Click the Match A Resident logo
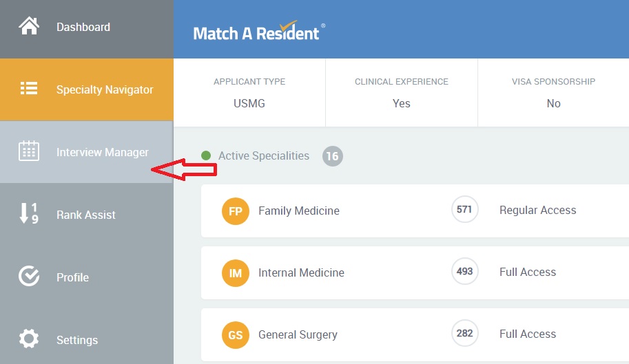The image size is (629, 364). point(259,31)
